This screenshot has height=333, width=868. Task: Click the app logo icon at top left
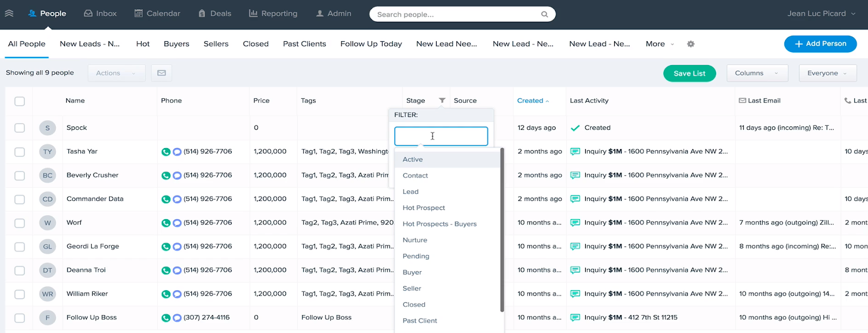[x=9, y=14]
